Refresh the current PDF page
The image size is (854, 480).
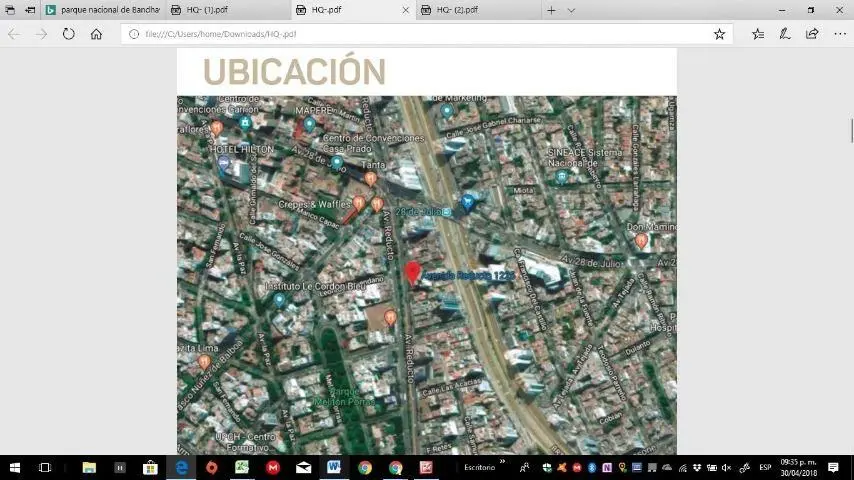(69, 34)
